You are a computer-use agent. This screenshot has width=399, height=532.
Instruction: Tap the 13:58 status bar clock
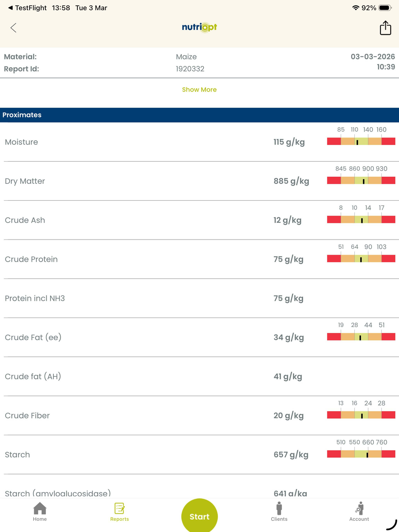tap(61, 8)
